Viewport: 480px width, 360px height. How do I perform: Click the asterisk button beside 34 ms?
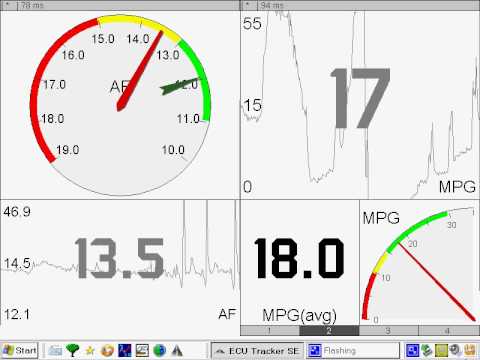pos(249,5)
